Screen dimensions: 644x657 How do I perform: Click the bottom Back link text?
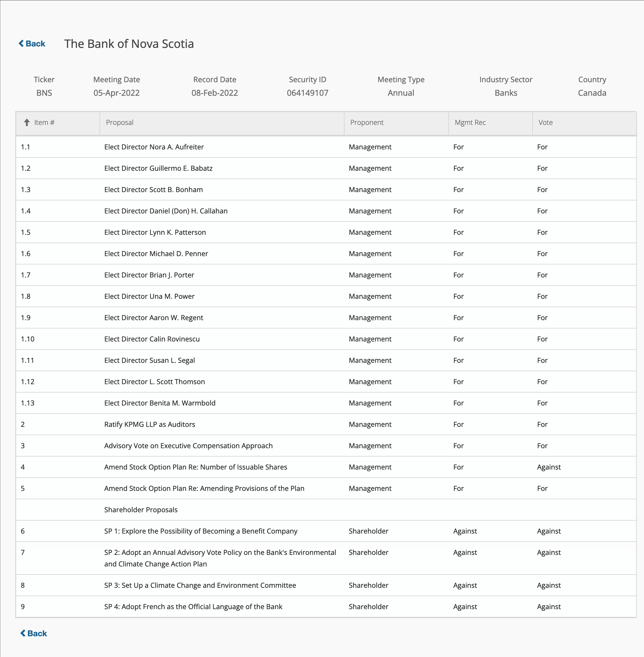click(x=37, y=633)
